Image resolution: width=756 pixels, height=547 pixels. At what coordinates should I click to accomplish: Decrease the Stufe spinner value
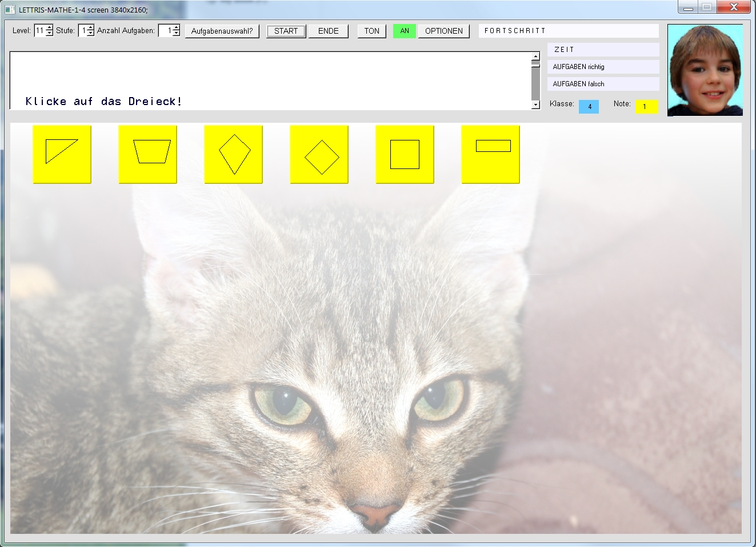90,34
